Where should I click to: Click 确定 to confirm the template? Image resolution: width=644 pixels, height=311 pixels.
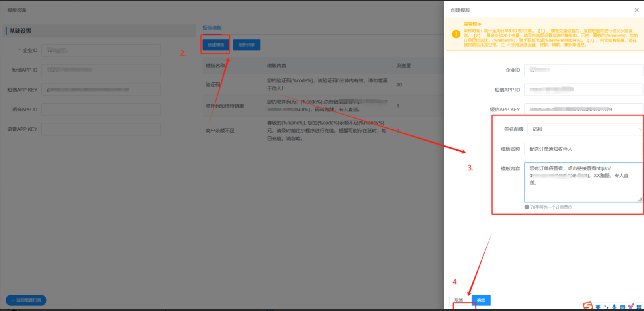(x=481, y=300)
